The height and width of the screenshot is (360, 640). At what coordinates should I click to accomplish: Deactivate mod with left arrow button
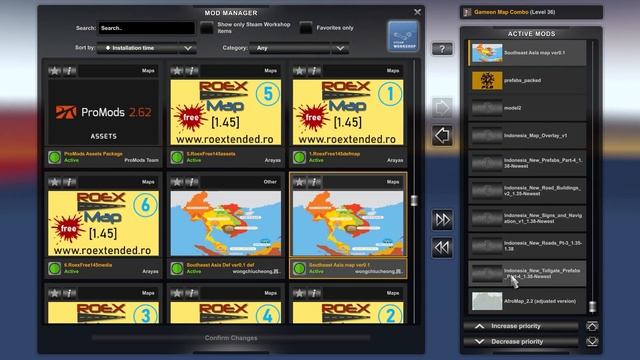click(x=442, y=136)
